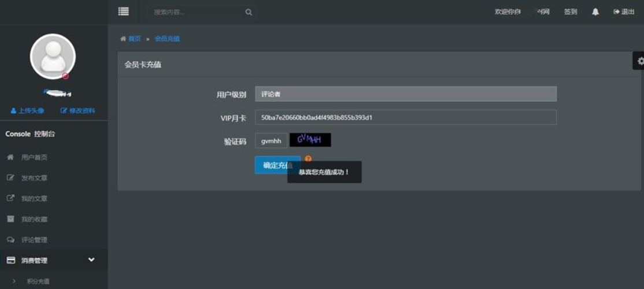644x289 pixels.
Task: Open notifications bell icon
Action: tap(595, 12)
